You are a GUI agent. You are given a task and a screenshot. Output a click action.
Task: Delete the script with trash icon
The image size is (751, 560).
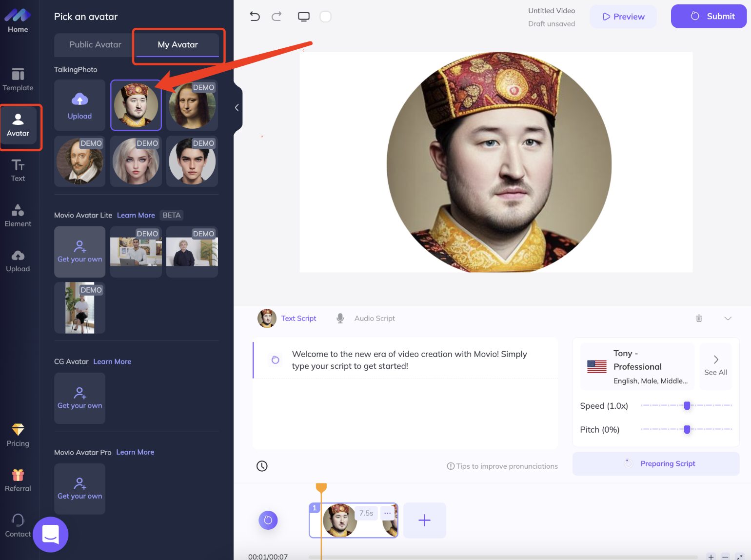(699, 318)
